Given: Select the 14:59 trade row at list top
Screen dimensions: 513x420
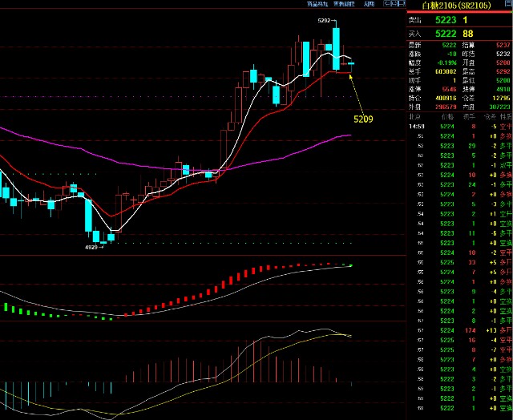Looking at the screenshot, I should click(458, 127).
